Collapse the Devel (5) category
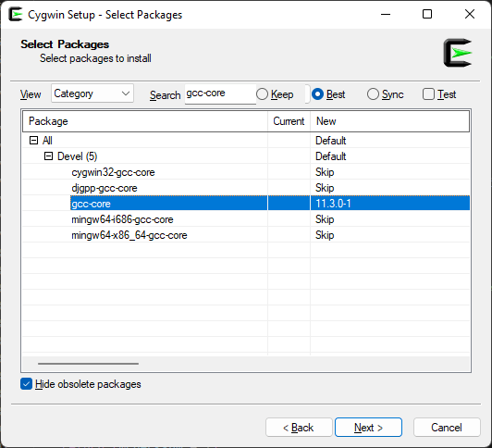This screenshot has width=492, height=448. [x=48, y=156]
